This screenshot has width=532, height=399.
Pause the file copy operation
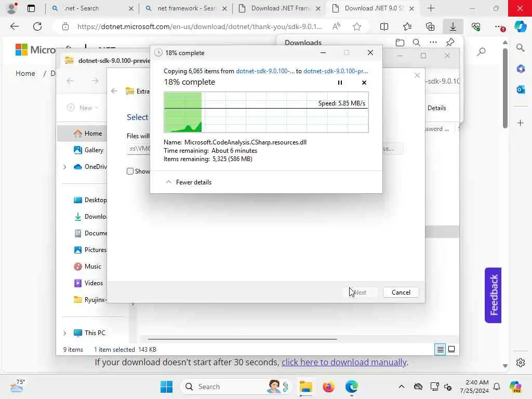click(x=340, y=83)
